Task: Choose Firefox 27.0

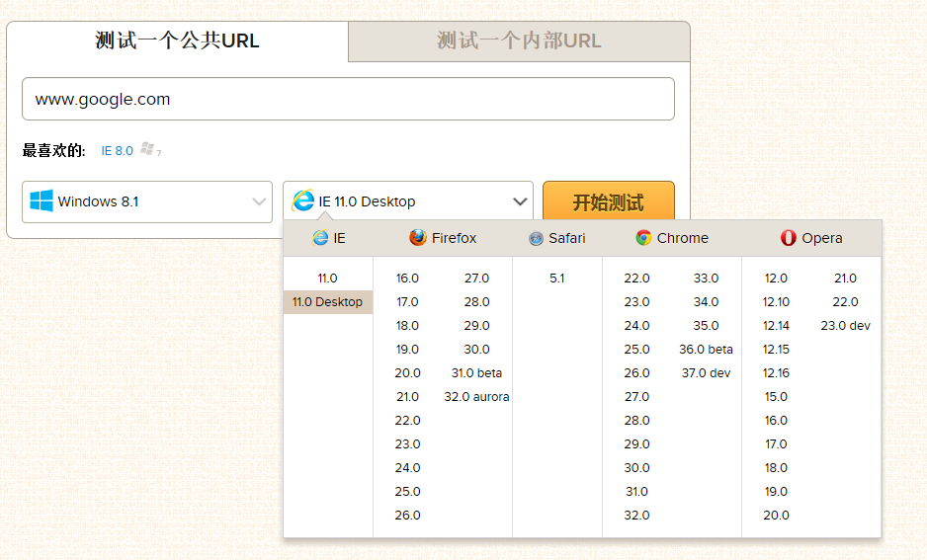Action: (x=476, y=279)
